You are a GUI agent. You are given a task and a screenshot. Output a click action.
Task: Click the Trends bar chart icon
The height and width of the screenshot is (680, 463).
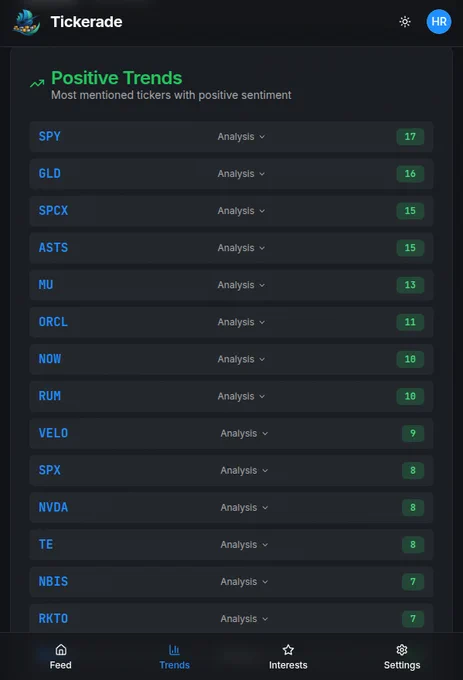[174, 649]
